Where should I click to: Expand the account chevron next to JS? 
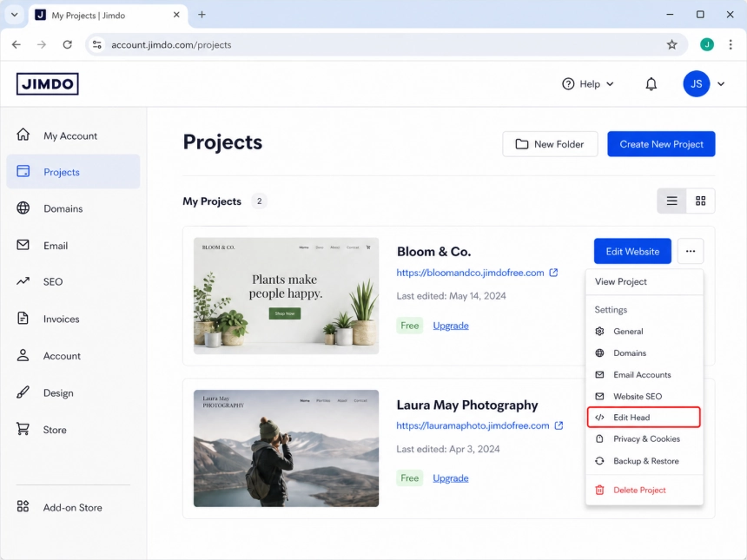tap(721, 84)
